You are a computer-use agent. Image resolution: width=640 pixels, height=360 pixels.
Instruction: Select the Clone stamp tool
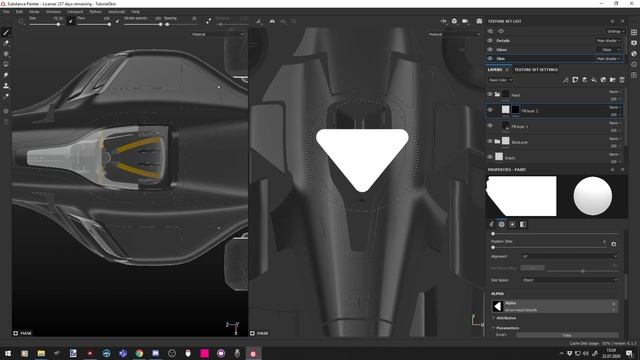[x=6, y=86]
